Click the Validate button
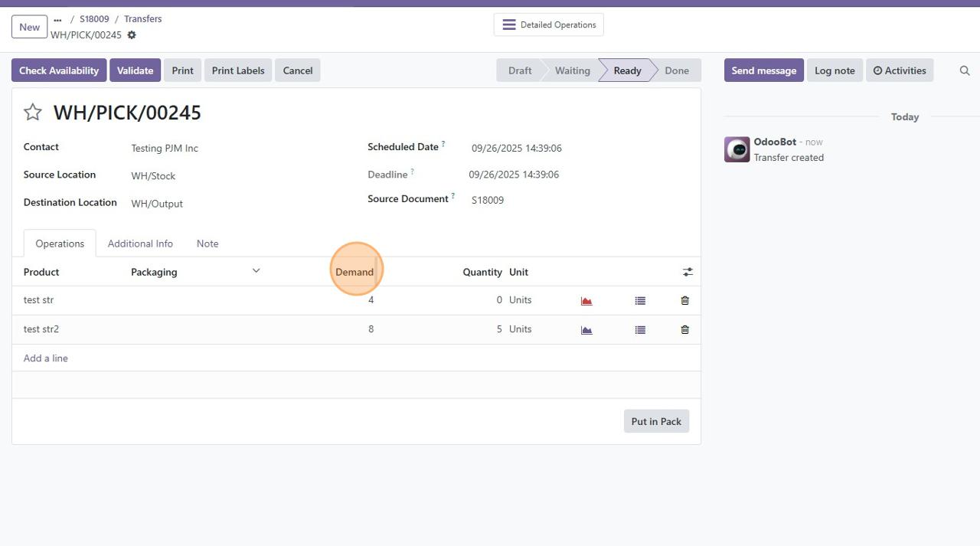The width and height of the screenshot is (980, 546). (x=135, y=70)
